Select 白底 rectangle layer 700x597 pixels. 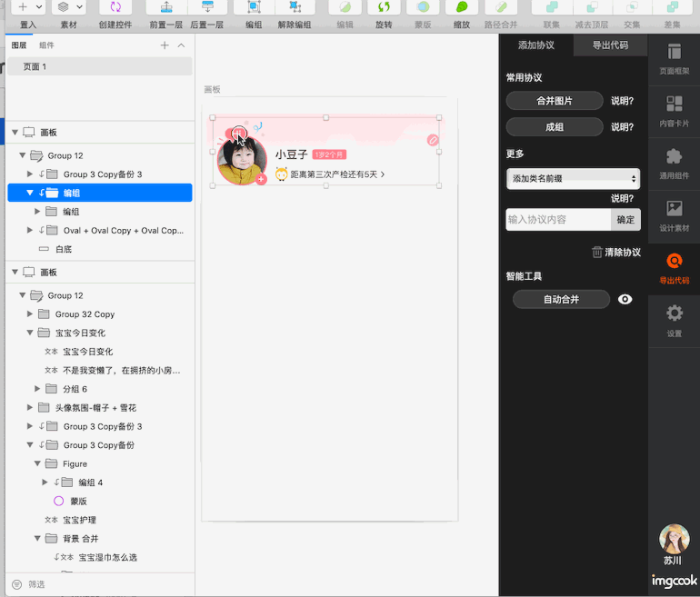coord(100,249)
